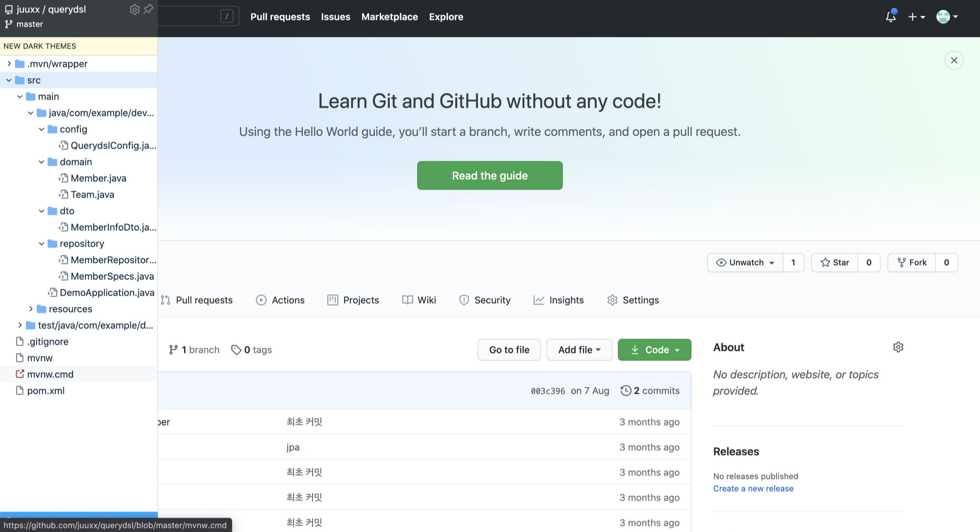Fork the repository
Image resolution: width=980 pixels, height=532 pixels.
pyautogui.click(x=912, y=262)
